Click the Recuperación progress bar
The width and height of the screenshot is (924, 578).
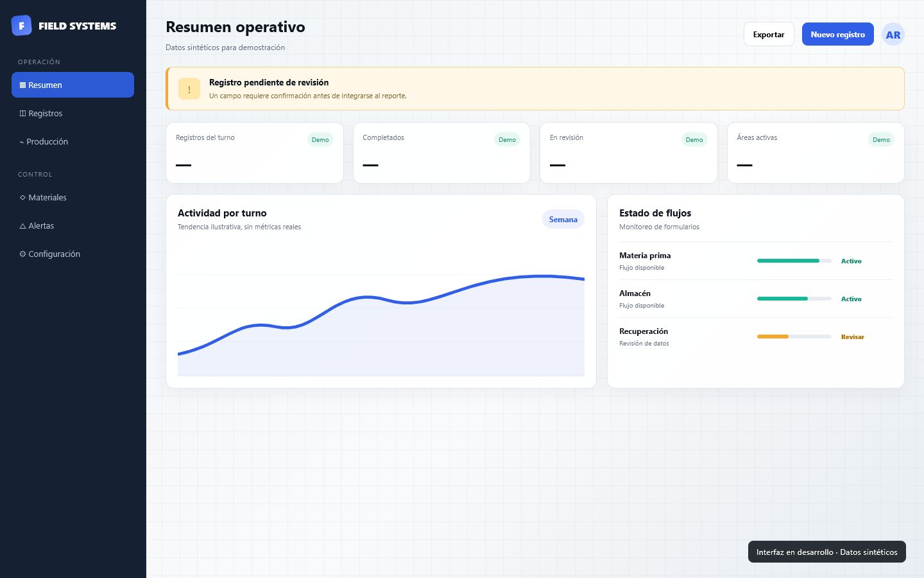coord(794,337)
